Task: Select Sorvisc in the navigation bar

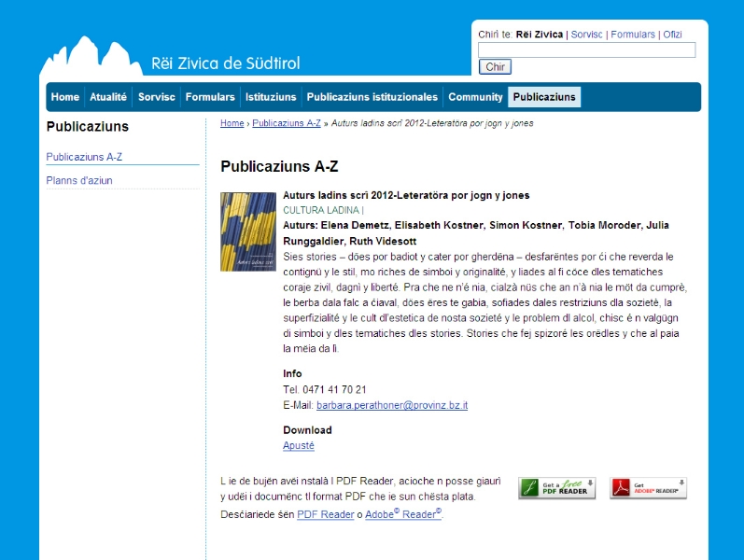Action: (157, 97)
